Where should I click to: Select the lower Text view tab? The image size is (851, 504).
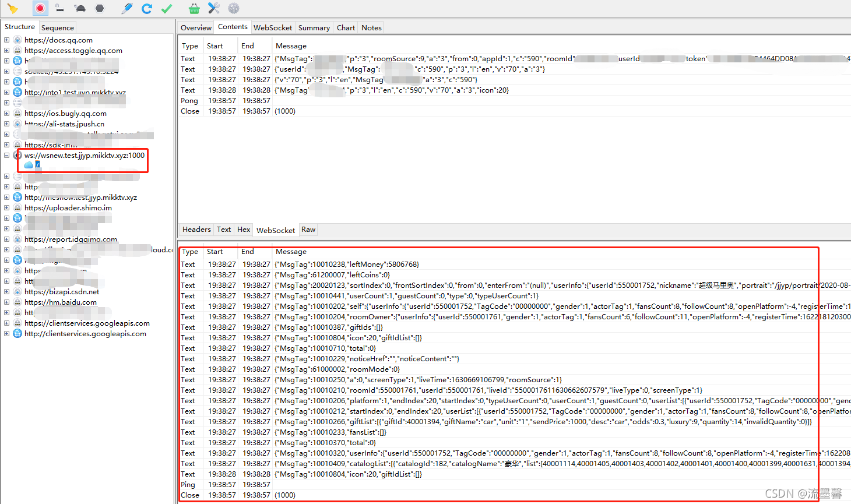[x=224, y=230]
